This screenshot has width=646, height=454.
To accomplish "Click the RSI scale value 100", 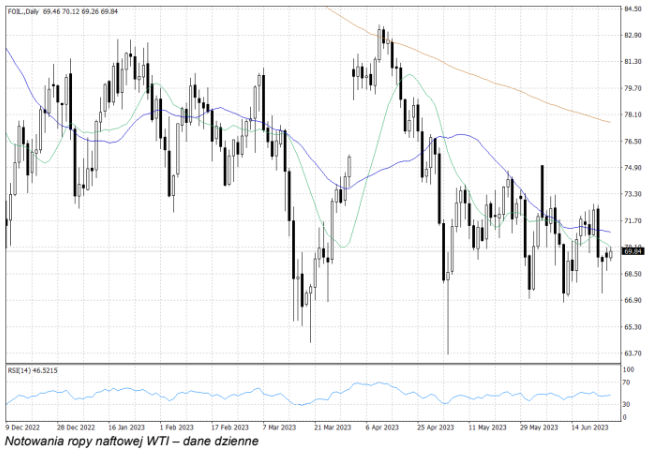I will point(628,370).
